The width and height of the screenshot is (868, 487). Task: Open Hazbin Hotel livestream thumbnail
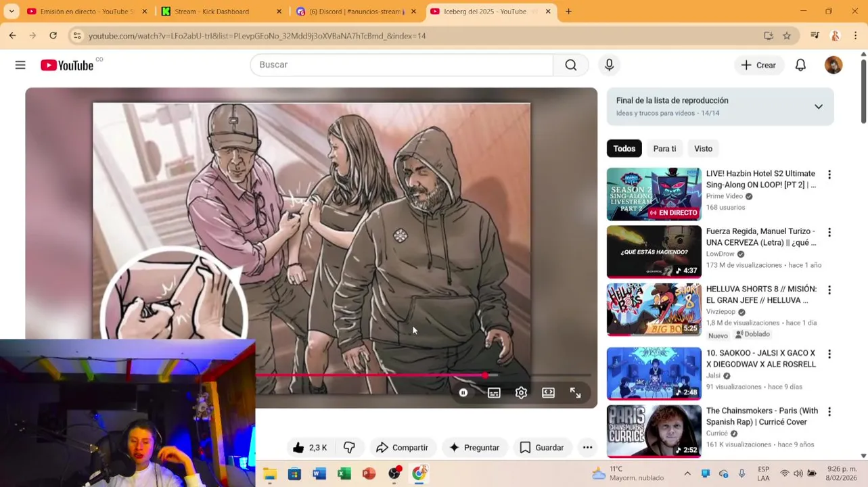[654, 194]
